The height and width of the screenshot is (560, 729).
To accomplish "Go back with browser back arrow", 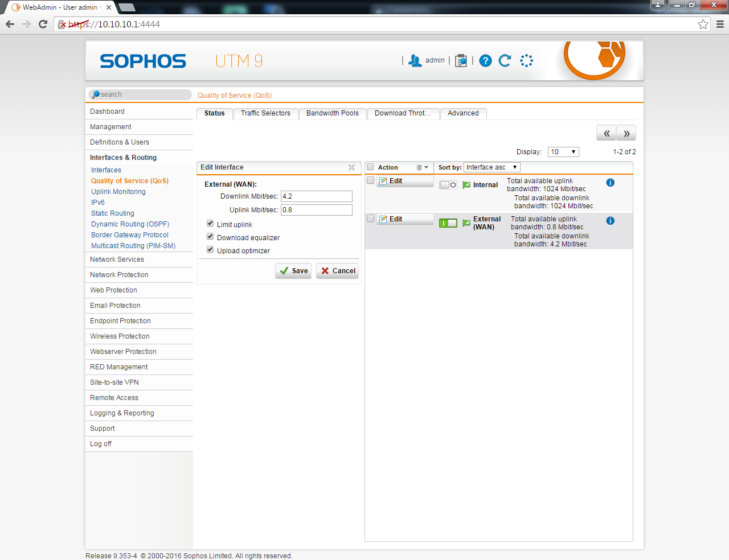I will [x=10, y=24].
